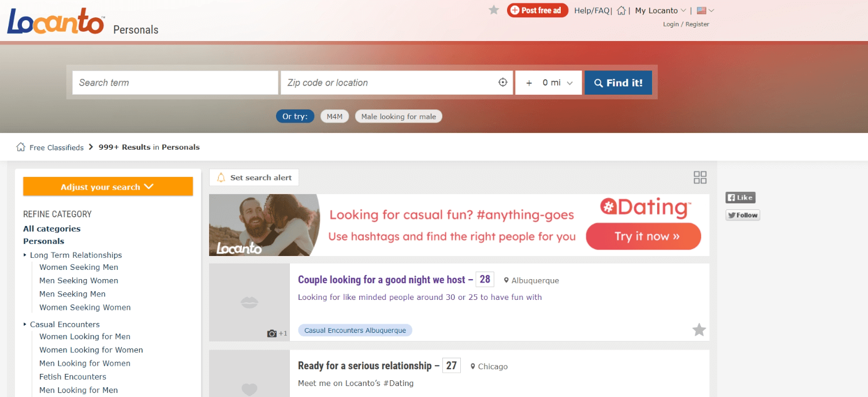Click the Chicago location text
This screenshot has width=868, height=397.
(x=493, y=366)
